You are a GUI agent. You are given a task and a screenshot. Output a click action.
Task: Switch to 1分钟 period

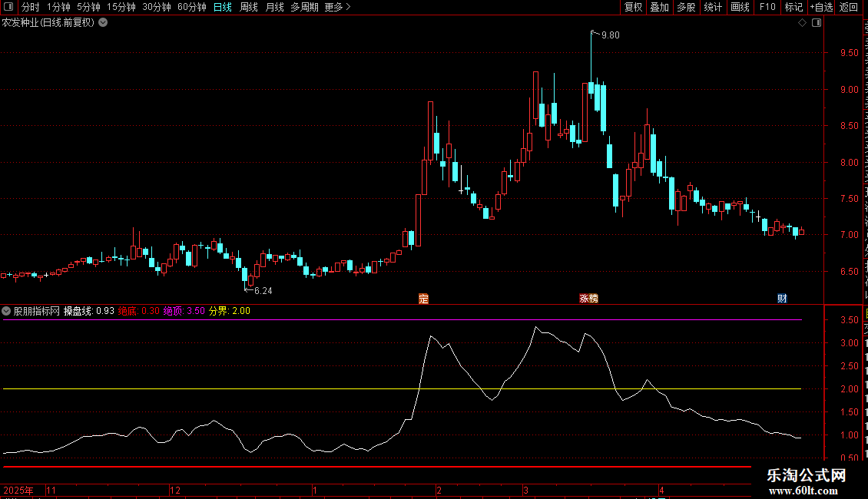[x=58, y=7]
